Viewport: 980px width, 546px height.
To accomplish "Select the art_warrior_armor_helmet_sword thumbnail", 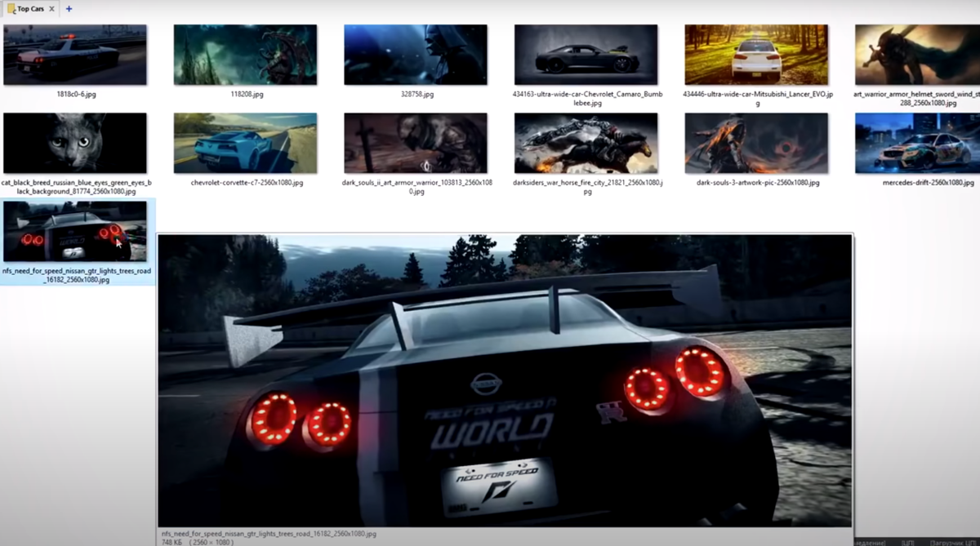I will pyautogui.click(x=917, y=55).
